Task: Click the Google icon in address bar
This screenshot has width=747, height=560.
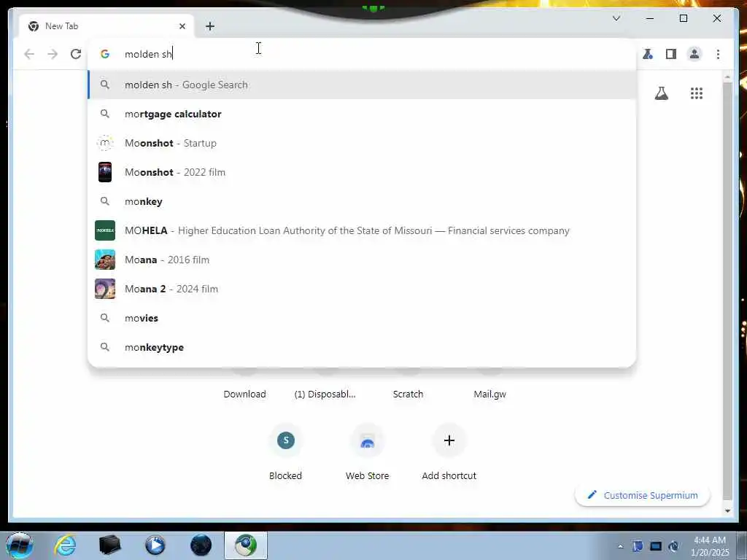Action: tap(105, 54)
